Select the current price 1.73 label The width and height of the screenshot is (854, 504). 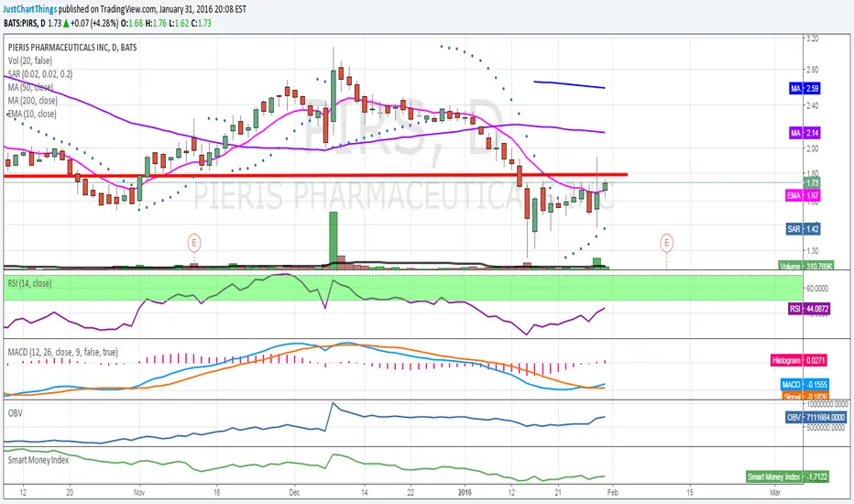coord(812,183)
